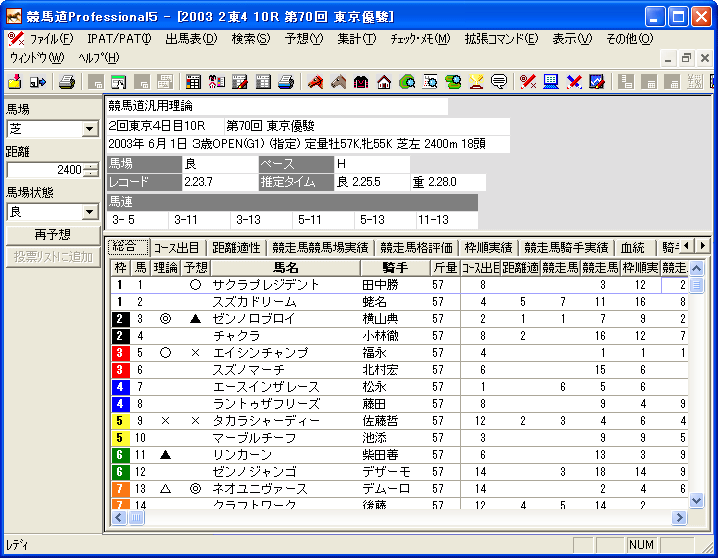Click the gray printer toolbar icon
This screenshot has width=718, height=558.
[67, 82]
